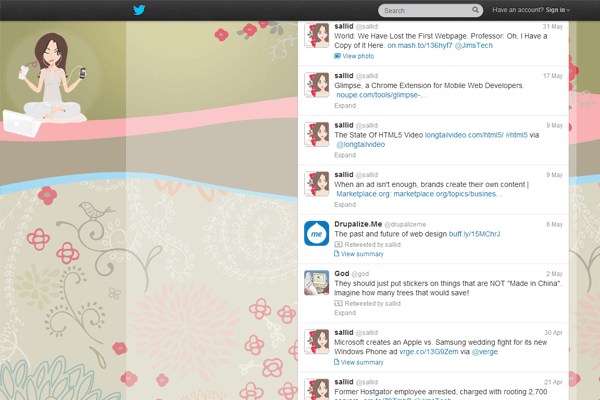This screenshot has height=400, width=600.
Task: Click the Twitter bird logo
Action: click(x=139, y=10)
